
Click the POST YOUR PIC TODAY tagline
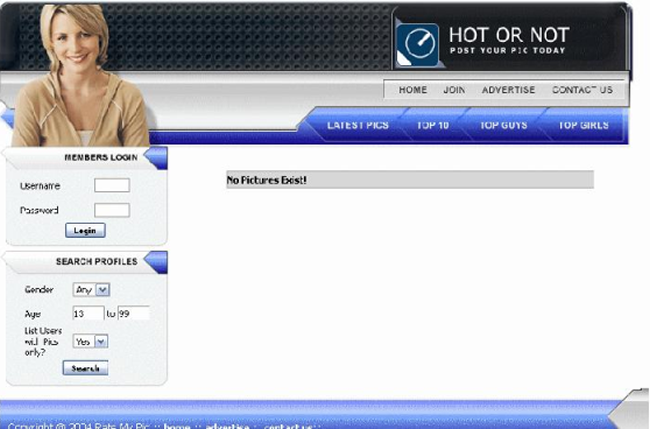coord(508,51)
